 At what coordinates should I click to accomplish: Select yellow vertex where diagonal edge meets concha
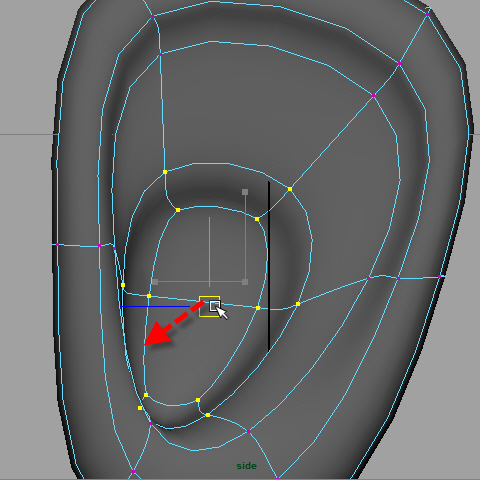pos(290,189)
